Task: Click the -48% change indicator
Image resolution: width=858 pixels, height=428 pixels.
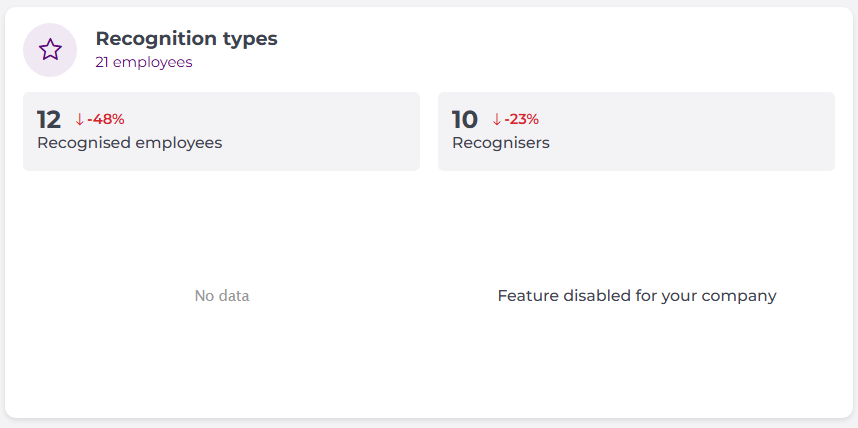Action: 106,119
